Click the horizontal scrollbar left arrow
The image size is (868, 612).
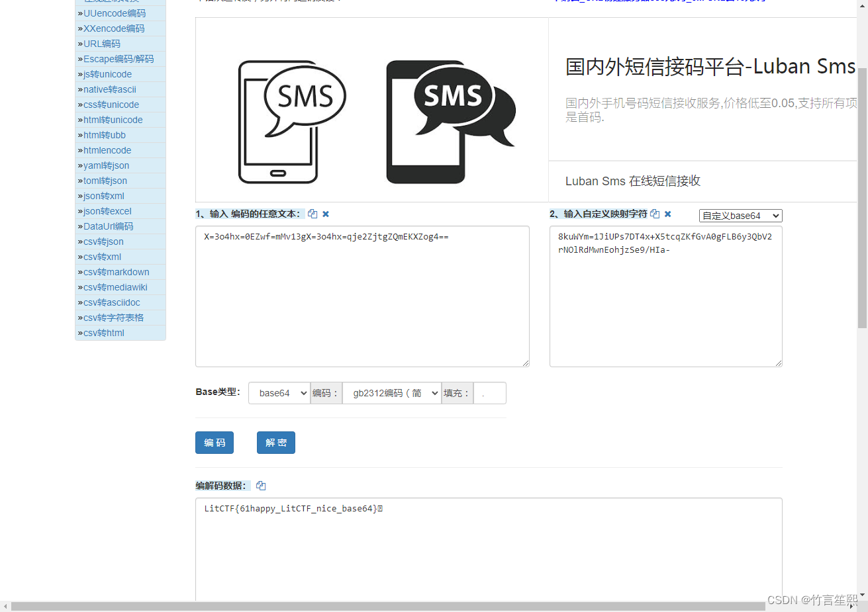(5, 607)
